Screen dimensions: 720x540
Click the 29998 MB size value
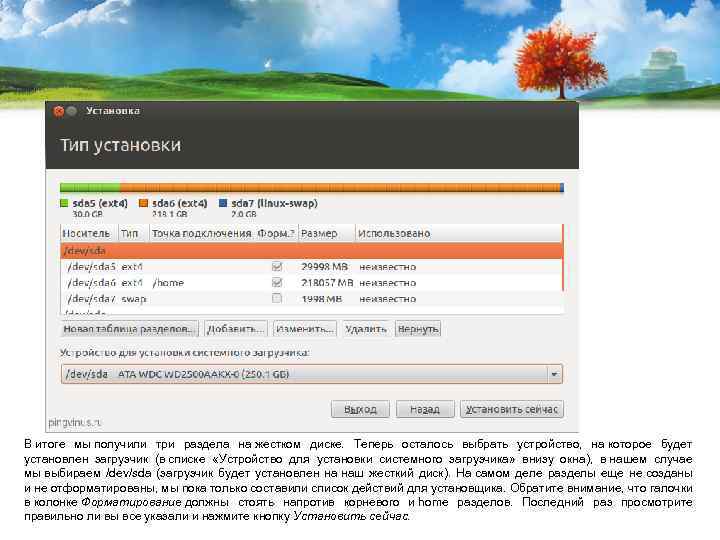[x=324, y=267]
